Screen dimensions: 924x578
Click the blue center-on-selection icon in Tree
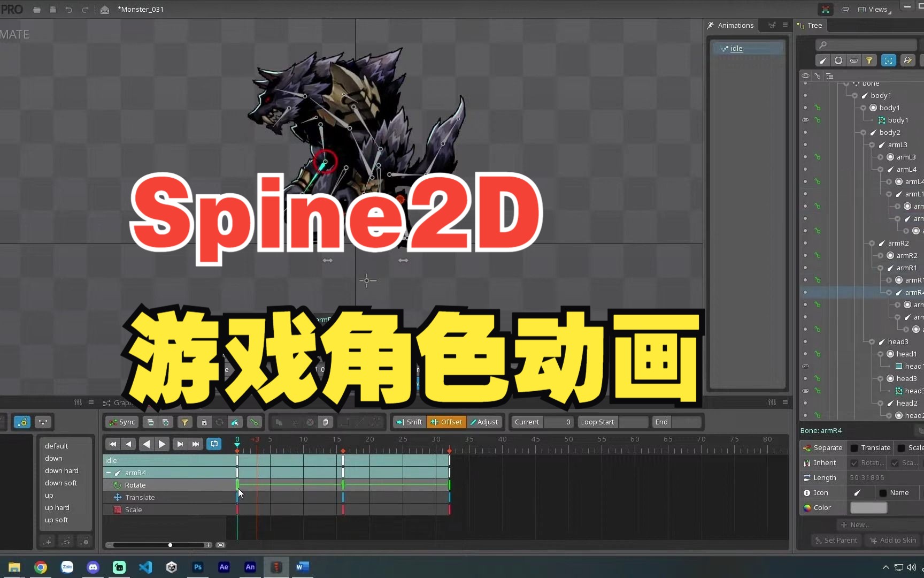(889, 60)
